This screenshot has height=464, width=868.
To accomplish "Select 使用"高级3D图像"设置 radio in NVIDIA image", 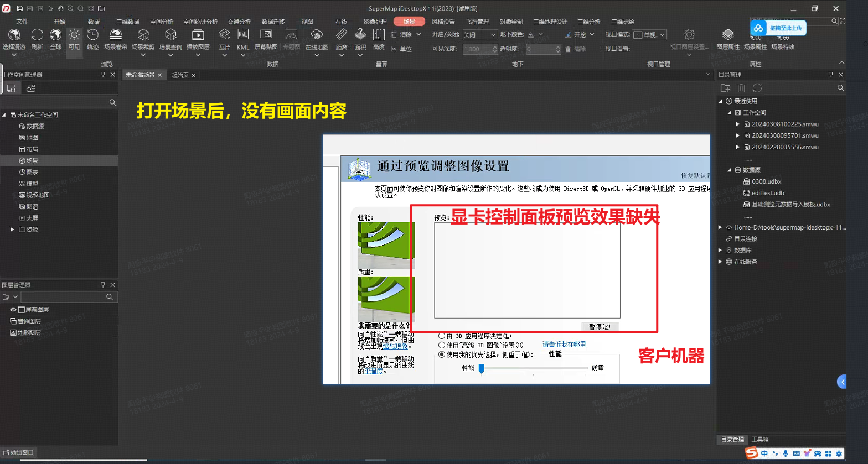I will tap(442, 345).
